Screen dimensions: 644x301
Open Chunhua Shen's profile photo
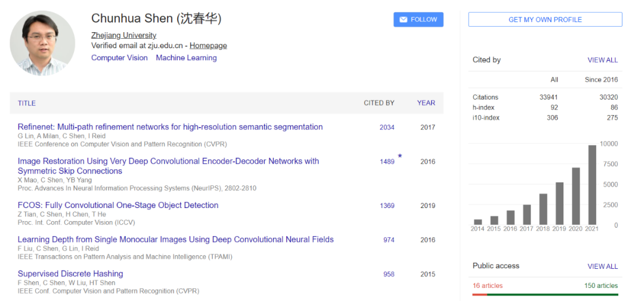pyautogui.click(x=42, y=44)
